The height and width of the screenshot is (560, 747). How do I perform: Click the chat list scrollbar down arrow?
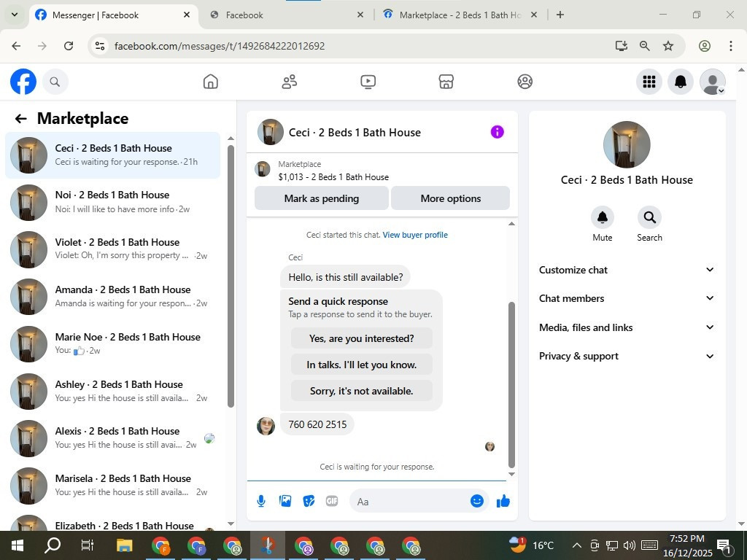point(231,524)
